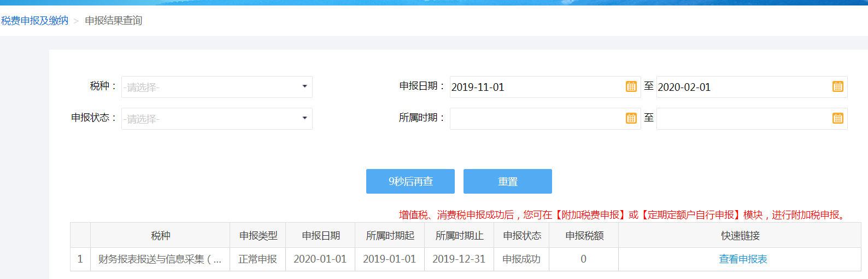This screenshot has width=868, height=279.
Task: Open the 查看申报表 link
Action: tap(743, 259)
